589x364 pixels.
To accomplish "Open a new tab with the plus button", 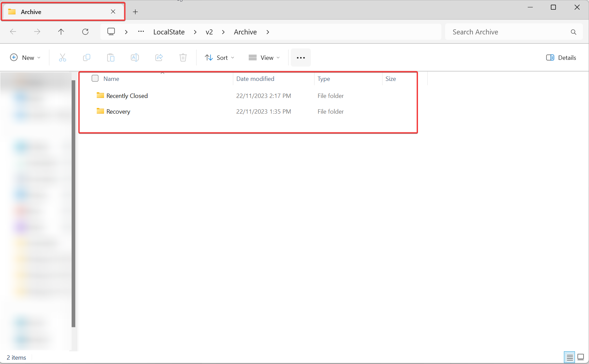I will [135, 12].
